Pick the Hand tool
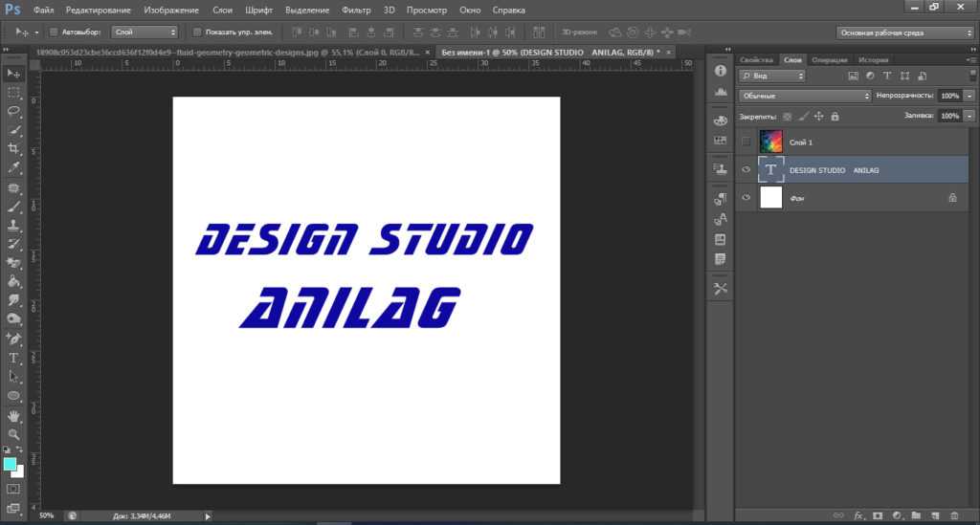This screenshot has height=525, width=980. (13, 416)
